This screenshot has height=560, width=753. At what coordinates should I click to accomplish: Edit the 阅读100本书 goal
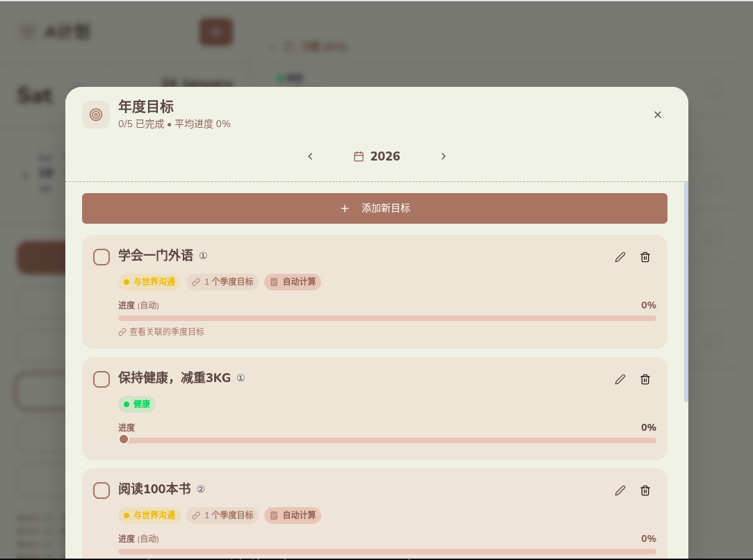click(620, 491)
